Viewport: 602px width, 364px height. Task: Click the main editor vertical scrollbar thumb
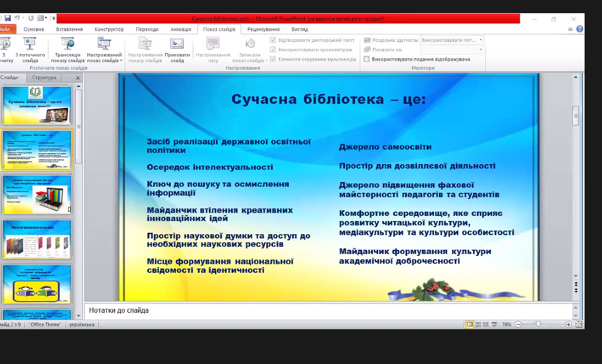pyautogui.click(x=576, y=116)
